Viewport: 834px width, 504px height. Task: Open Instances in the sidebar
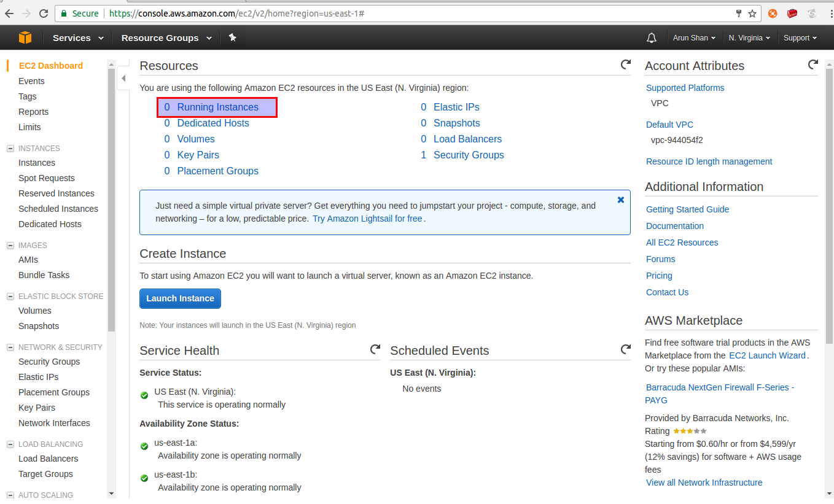pyautogui.click(x=37, y=163)
